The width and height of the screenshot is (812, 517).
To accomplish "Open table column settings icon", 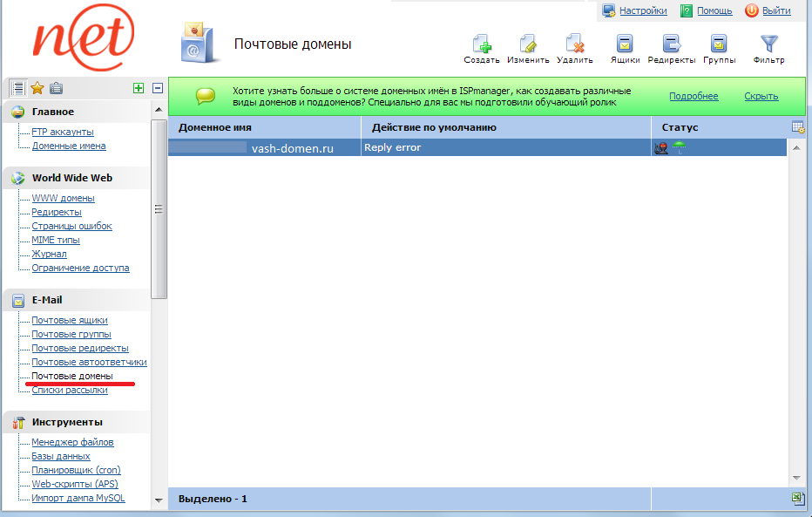I will (x=797, y=127).
